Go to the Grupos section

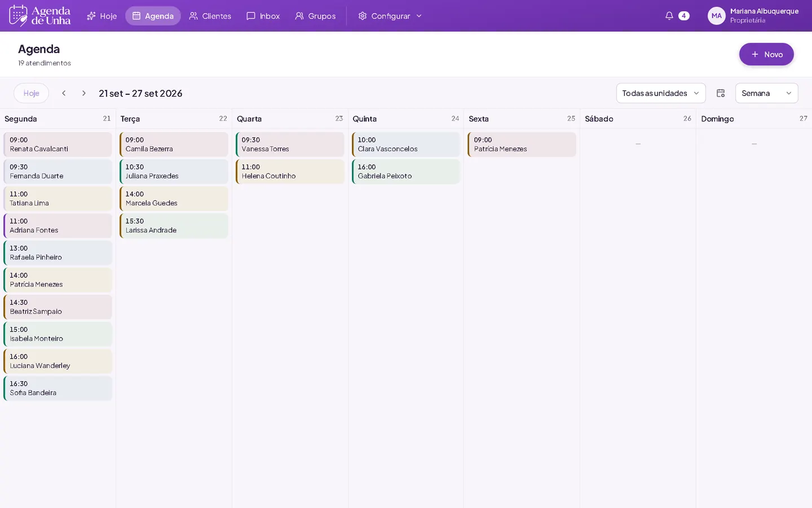315,16
